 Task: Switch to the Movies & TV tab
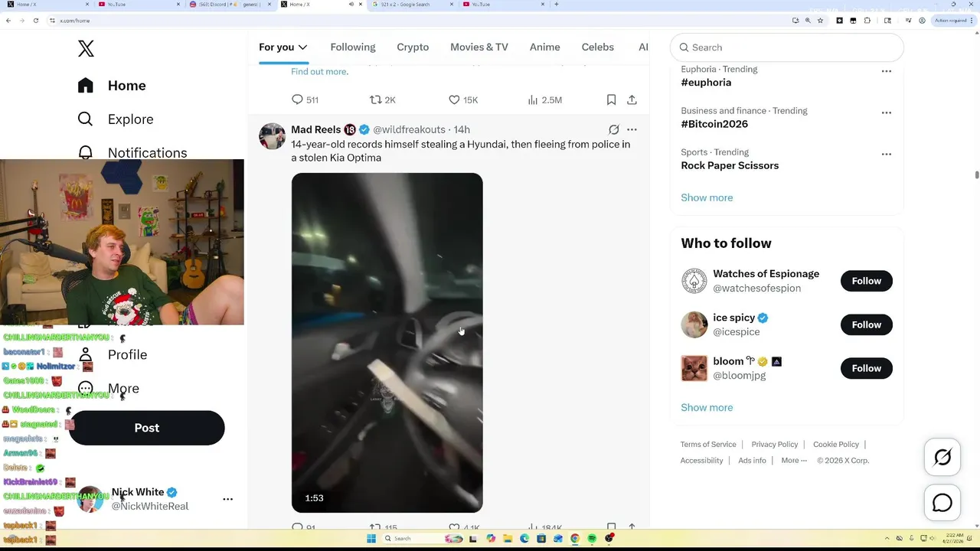pos(479,47)
